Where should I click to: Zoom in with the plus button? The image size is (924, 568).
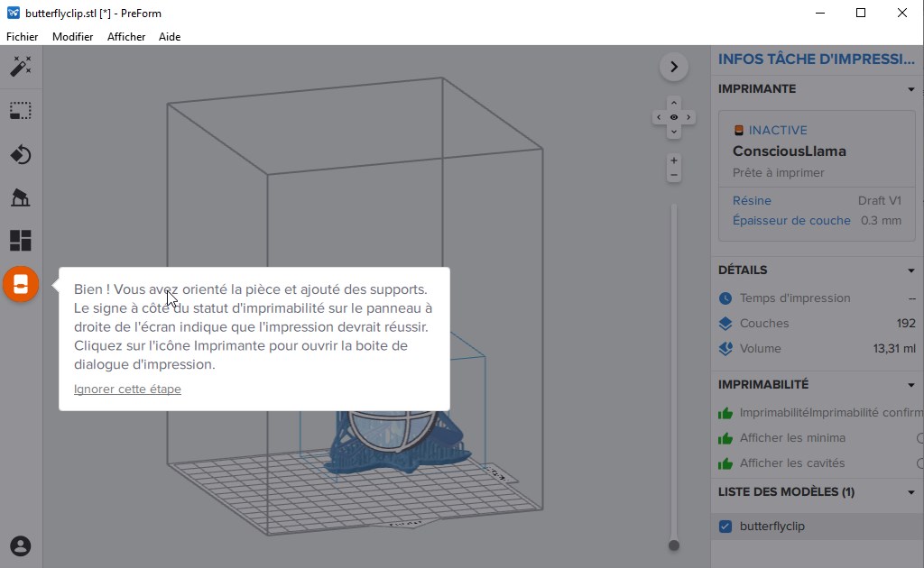coord(673,160)
